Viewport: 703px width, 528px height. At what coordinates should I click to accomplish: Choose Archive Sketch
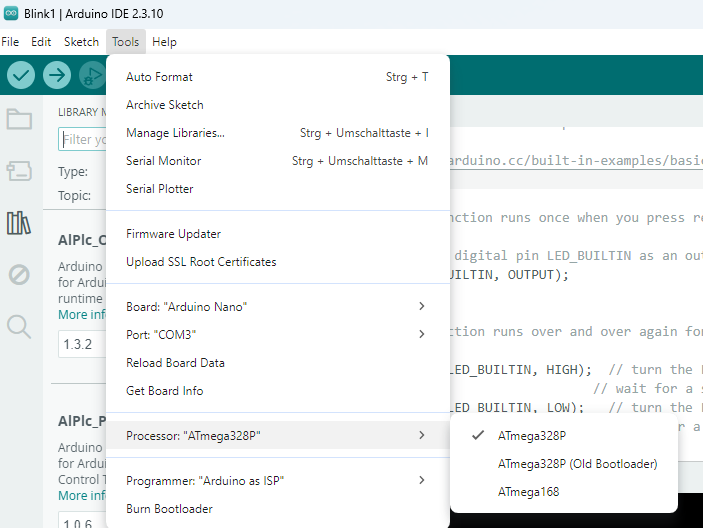278,105
